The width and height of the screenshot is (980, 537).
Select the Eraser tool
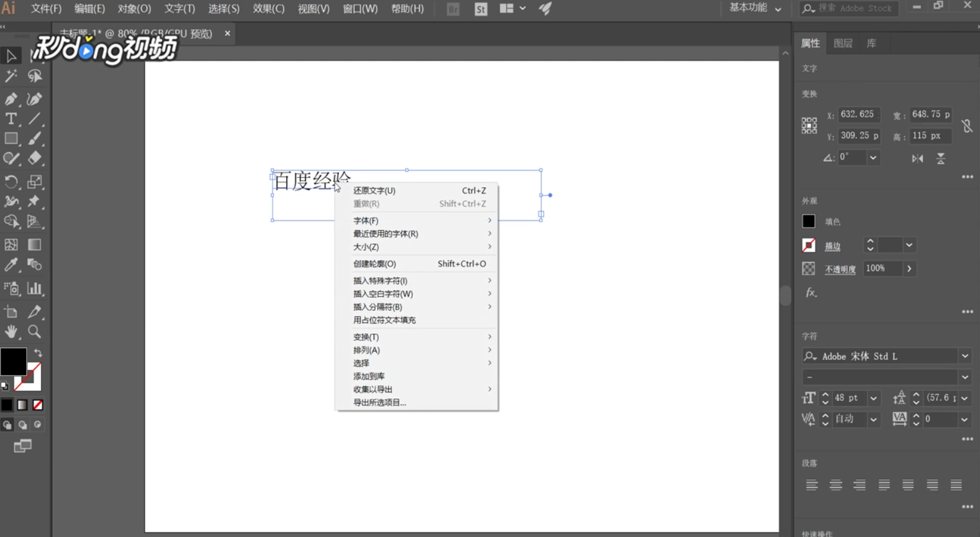pyautogui.click(x=35, y=158)
